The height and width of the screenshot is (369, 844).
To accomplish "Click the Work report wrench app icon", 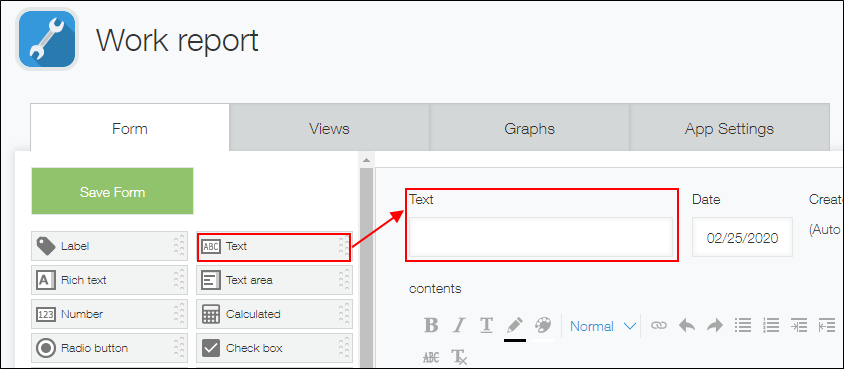I will [x=47, y=39].
